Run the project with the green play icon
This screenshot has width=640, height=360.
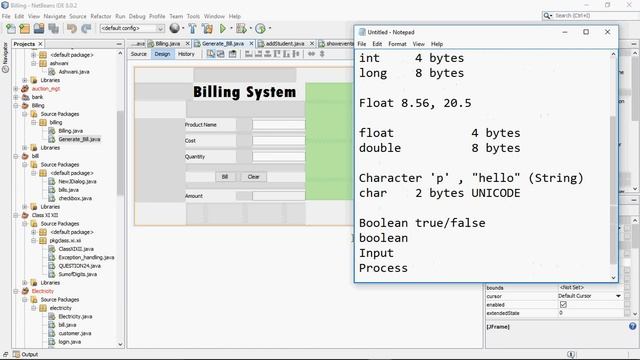click(x=223, y=28)
